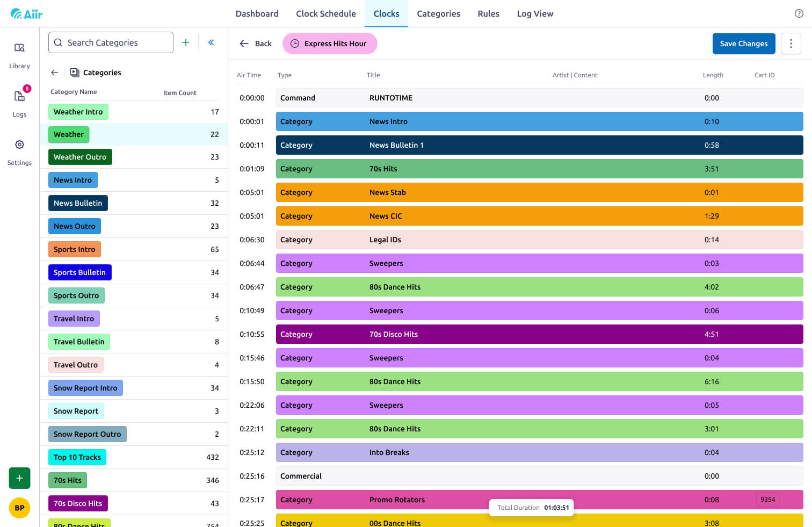Open the BP user avatar
This screenshot has width=812, height=527.
(x=19, y=508)
